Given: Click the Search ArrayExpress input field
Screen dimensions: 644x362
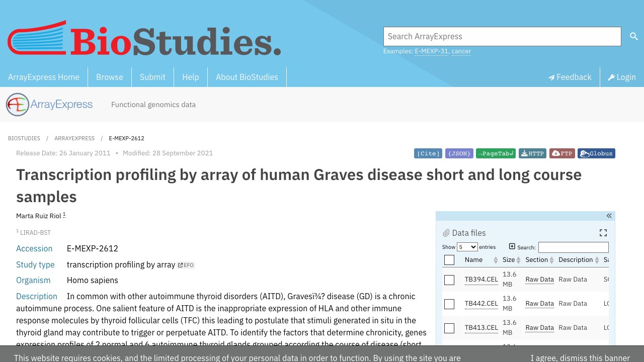Looking at the screenshot, I should click(x=502, y=36).
